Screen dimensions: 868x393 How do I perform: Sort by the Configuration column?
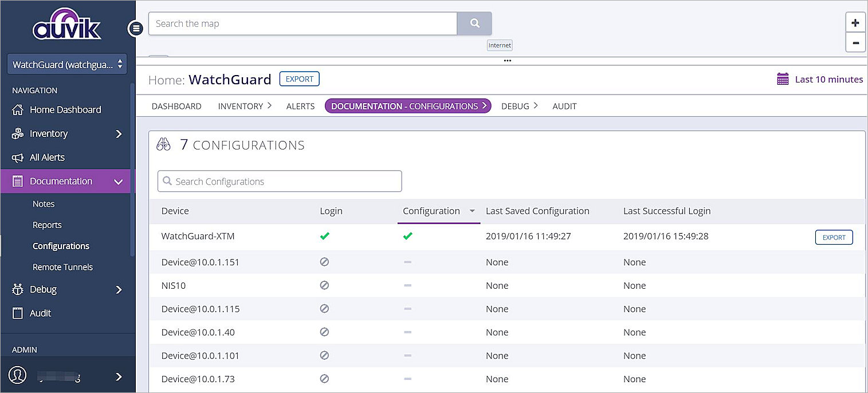[x=431, y=211]
